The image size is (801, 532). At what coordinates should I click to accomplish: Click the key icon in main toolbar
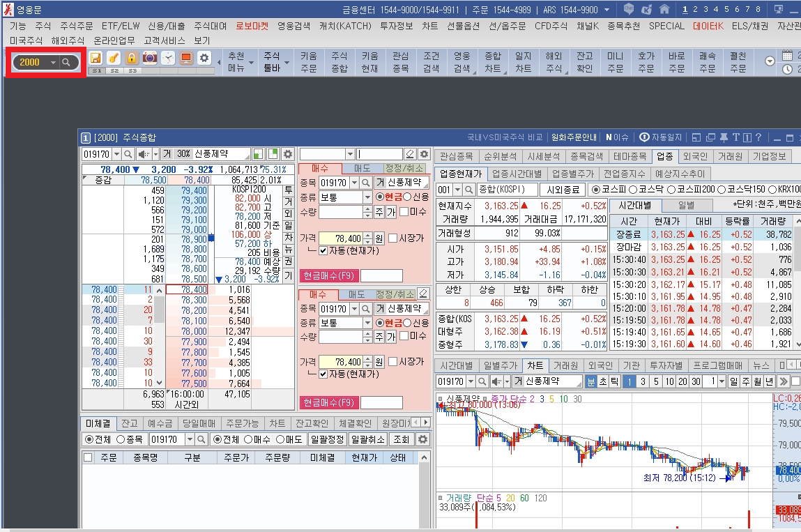(x=114, y=59)
